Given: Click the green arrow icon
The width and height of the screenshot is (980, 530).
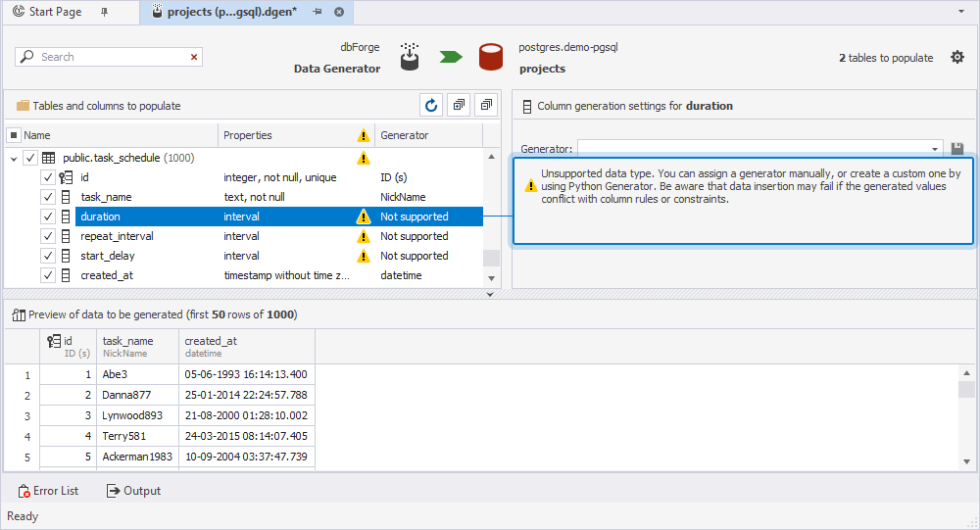Looking at the screenshot, I should point(451,57).
